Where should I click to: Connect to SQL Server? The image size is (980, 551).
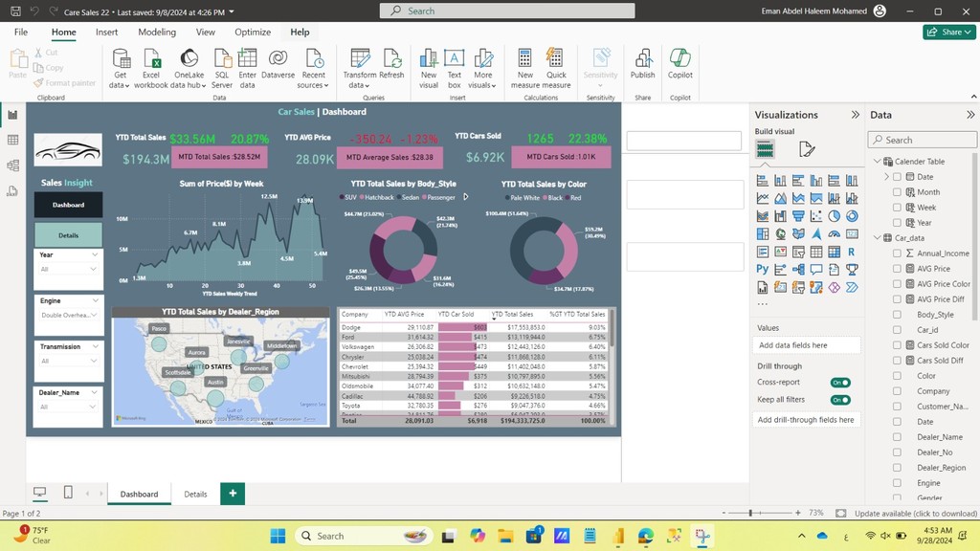tap(222, 69)
